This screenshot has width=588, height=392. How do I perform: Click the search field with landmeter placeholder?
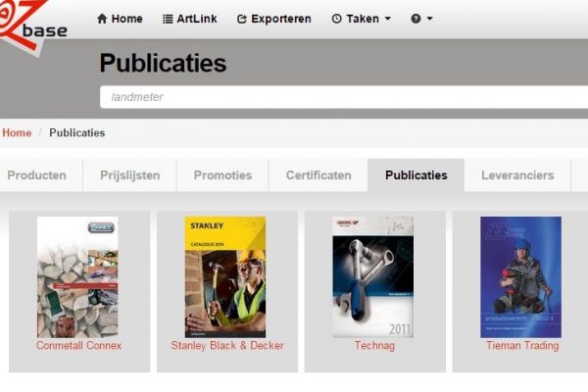(x=344, y=97)
